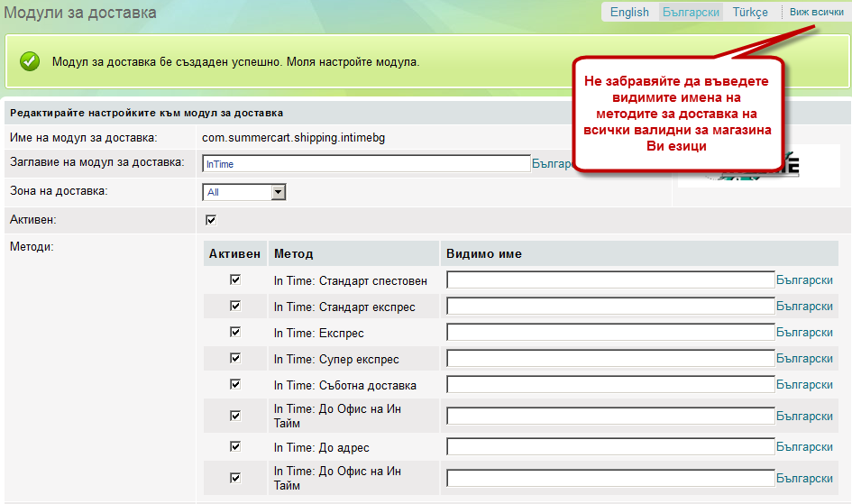The height and width of the screenshot is (504, 852).
Task: Uncheck the Съботна доставка method checkbox
Action: click(x=235, y=384)
